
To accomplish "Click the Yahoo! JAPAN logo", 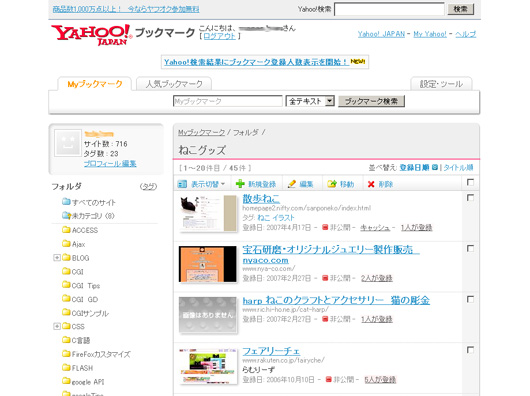I will (91, 35).
